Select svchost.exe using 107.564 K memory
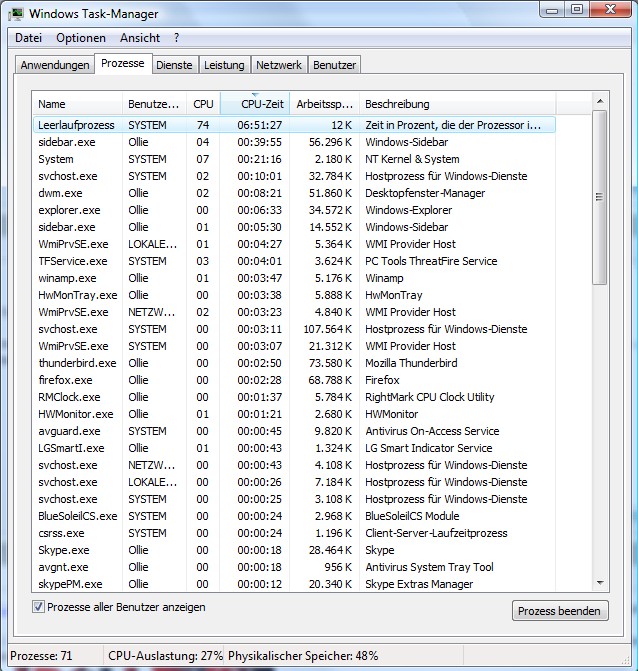Image resolution: width=638 pixels, height=671 pixels. tap(294, 329)
